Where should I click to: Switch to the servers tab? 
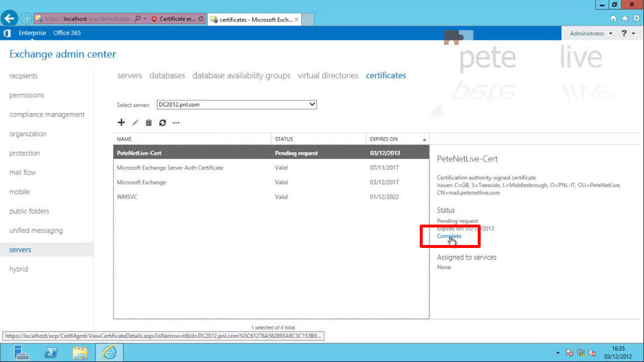pos(129,75)
